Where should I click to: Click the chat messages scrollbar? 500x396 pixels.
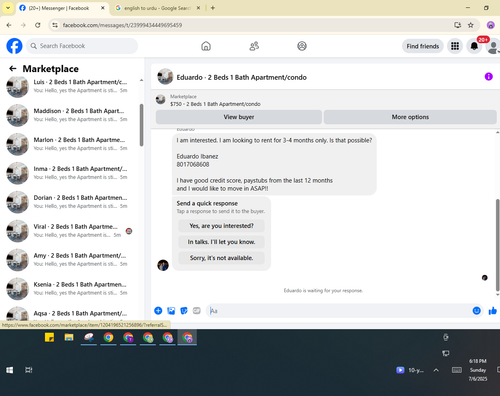tap(498, 245)
